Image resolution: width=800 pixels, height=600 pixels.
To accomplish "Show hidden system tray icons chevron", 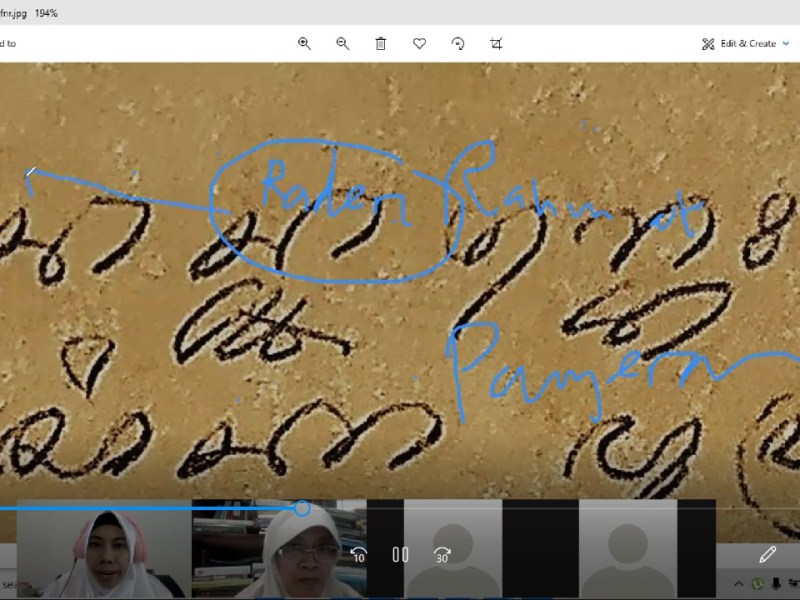I will click(739, 584).
